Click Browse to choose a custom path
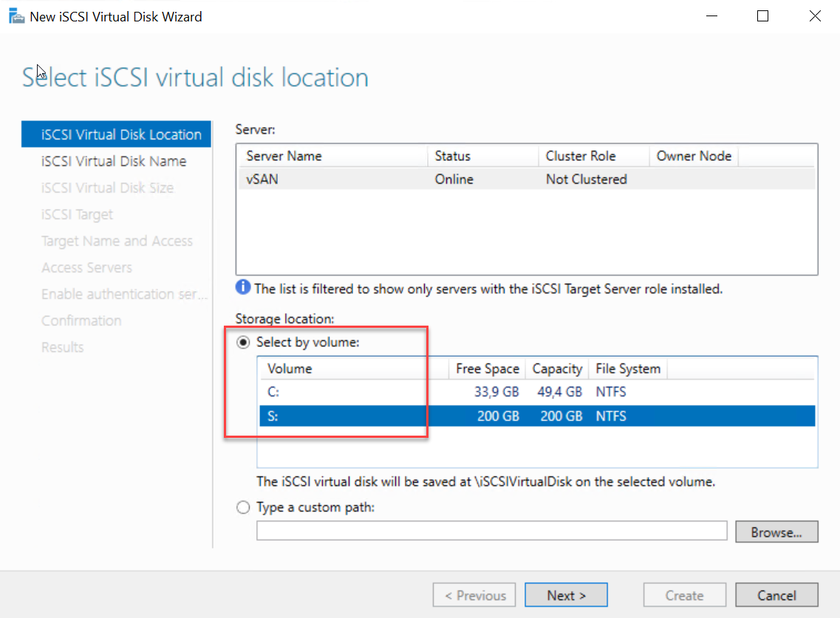 (776, 532)
